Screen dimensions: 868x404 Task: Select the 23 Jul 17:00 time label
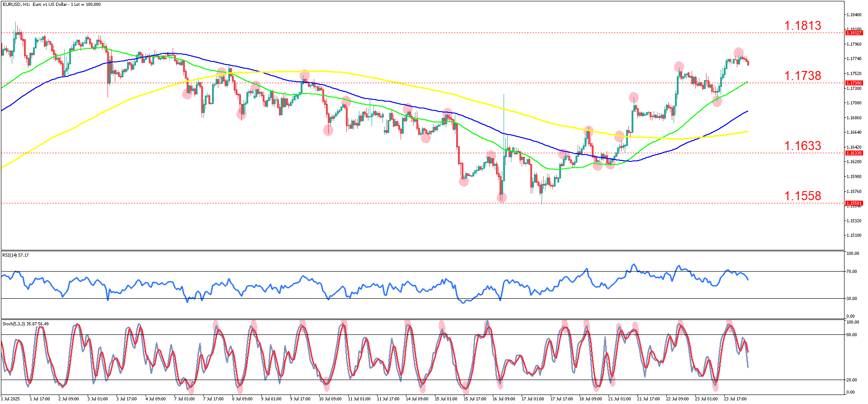pos(736,399)
